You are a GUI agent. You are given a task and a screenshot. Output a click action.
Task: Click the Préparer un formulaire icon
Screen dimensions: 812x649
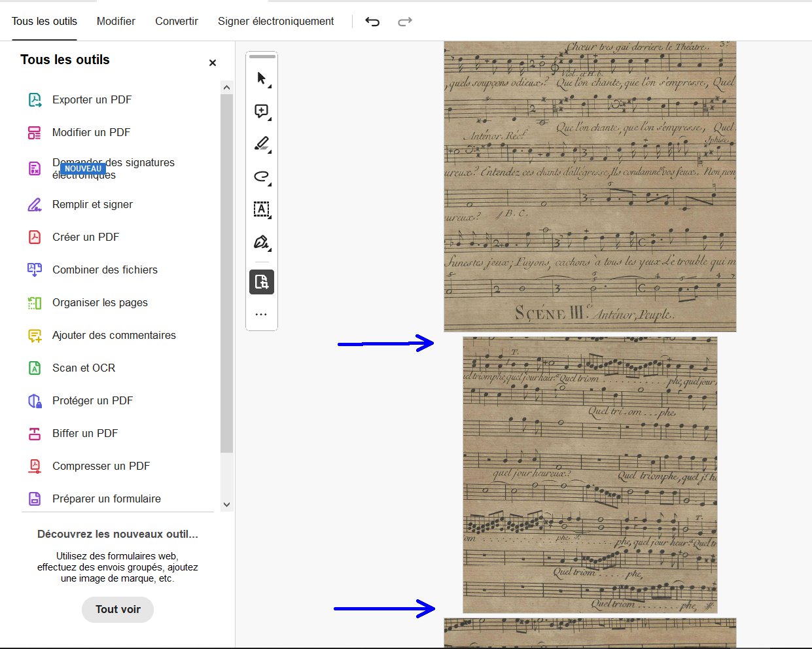(x=35, y=499)
